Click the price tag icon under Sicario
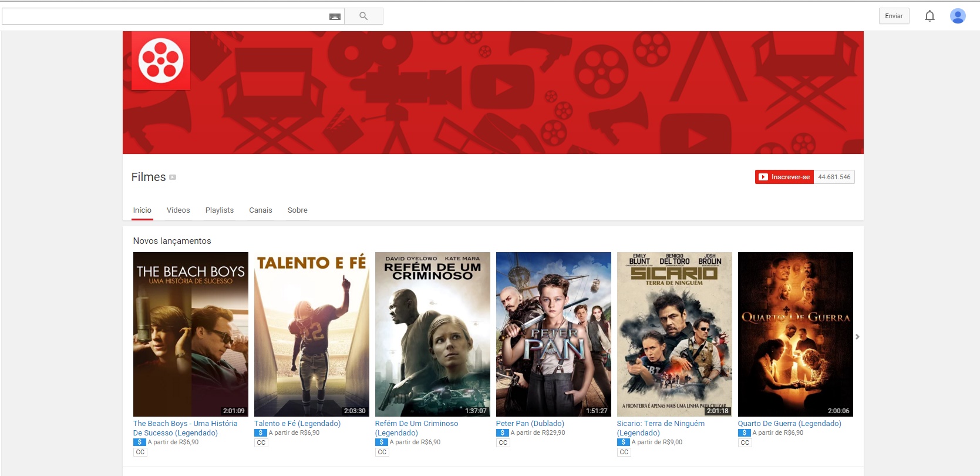Screen dimensions: 980x476 623,442
